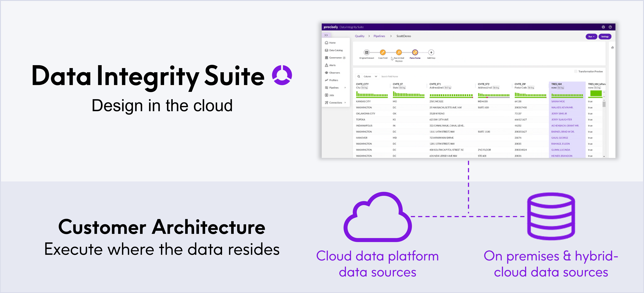
Task: Click the search magnifier icon
Action: point(359,77)
